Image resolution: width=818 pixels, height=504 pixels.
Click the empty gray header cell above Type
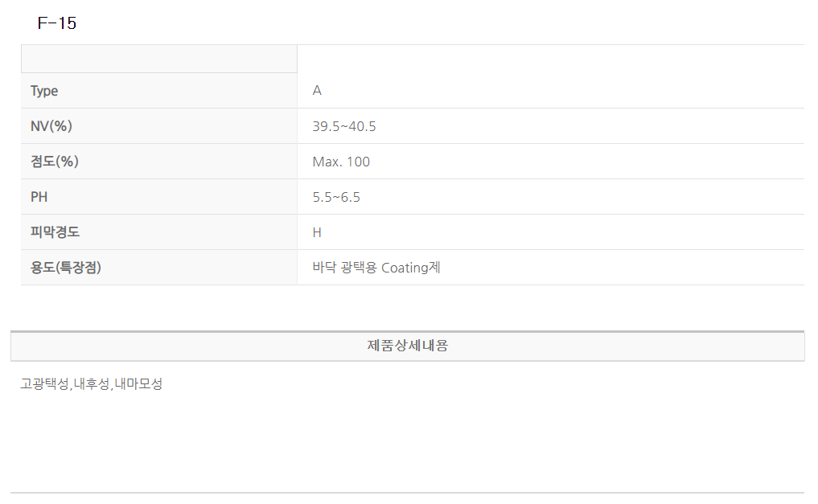coord(158,59)
